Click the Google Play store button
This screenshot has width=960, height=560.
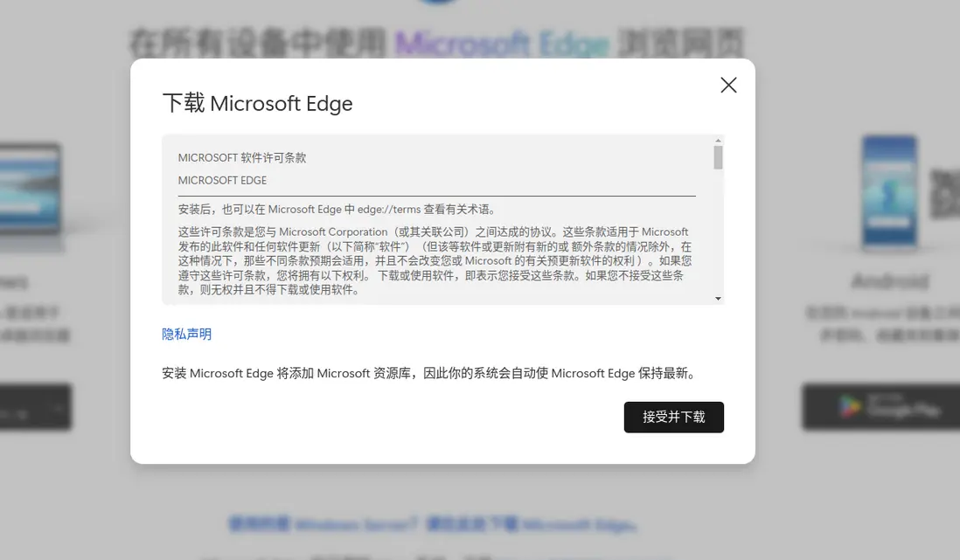(x=880, y=407)
